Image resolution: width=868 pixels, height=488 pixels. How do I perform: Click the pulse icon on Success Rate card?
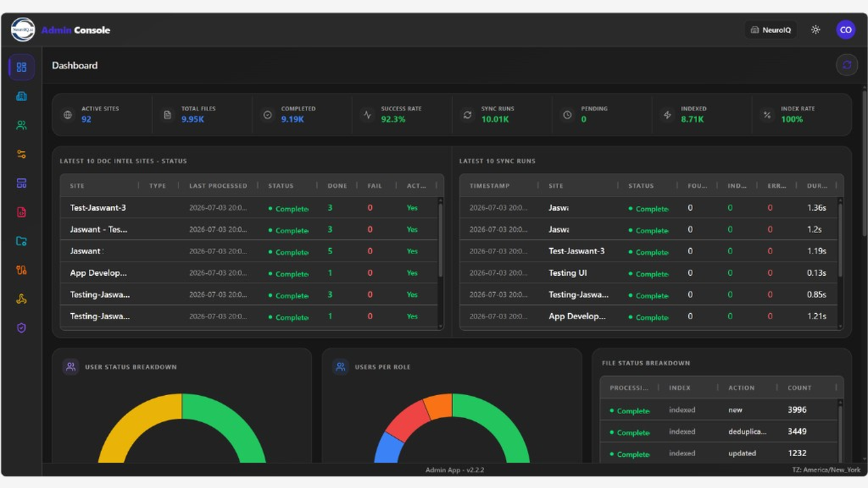367,115
